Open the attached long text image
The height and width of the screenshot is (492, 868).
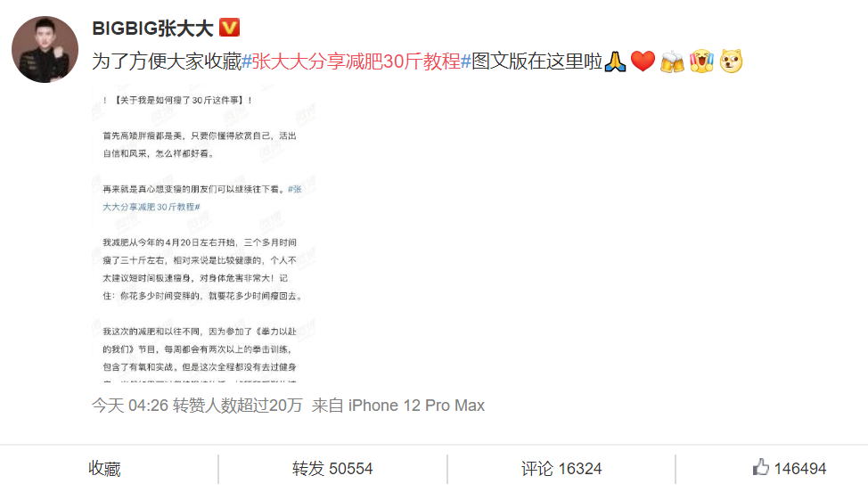[204, 234]
